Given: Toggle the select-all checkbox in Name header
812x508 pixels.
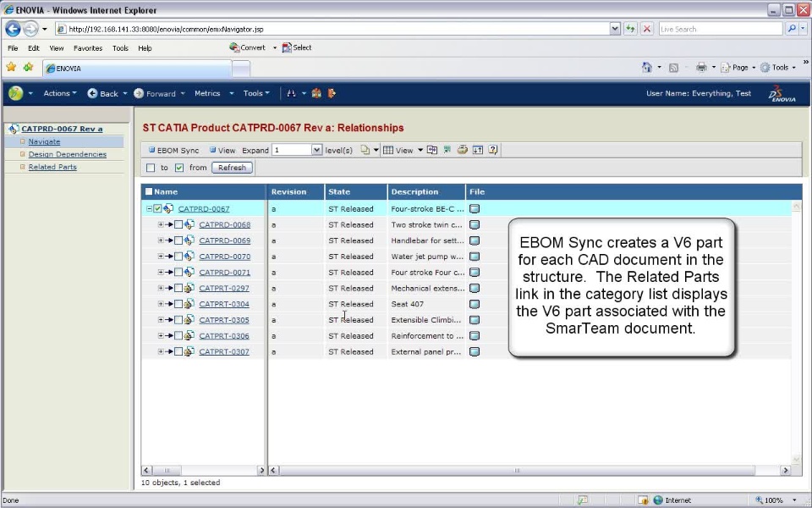Looking at the screenshot, I should click(149, 191).
